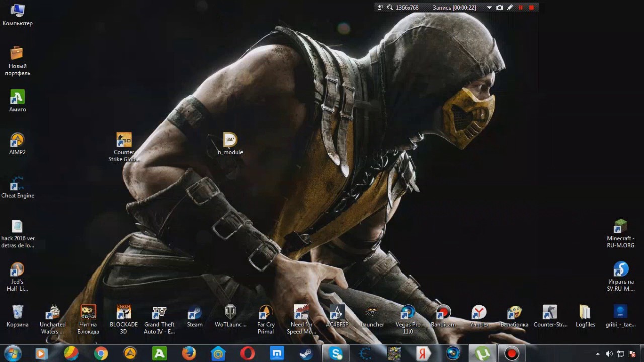Click the Запись [00:00:22] timer text
This screenshot has height=362, width=644.
pyautogui.click(x=454, y=8)
